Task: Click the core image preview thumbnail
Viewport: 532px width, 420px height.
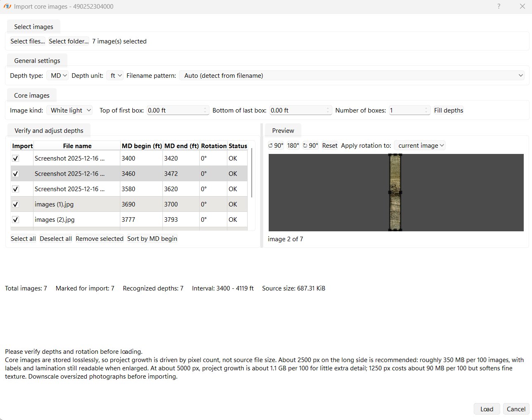Action: pos(395,192)
